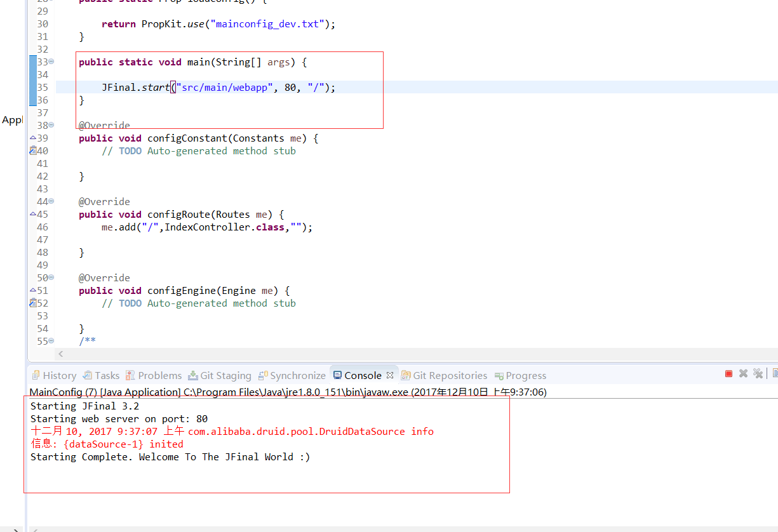Terminate the running program with the red square
This screenshot has width=778, height=532.
point(728,374)
